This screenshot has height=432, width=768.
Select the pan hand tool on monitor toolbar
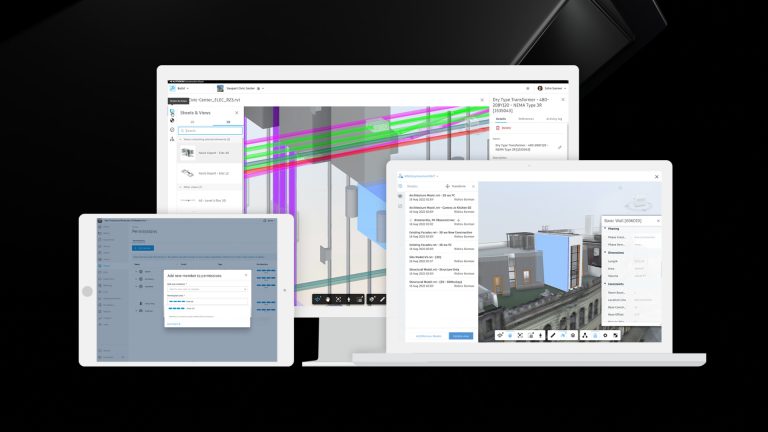pos(328,299)
